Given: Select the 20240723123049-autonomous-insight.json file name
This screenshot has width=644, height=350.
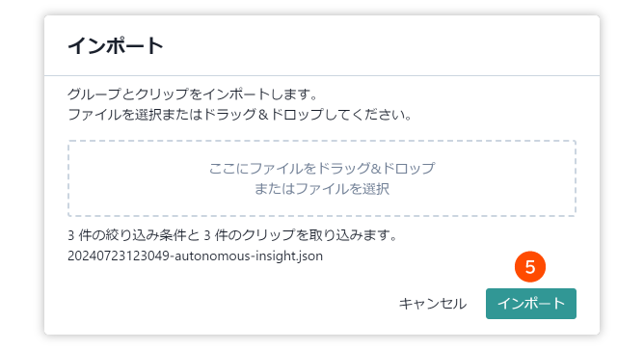Looking at the screenshot, I should point(195,256).
